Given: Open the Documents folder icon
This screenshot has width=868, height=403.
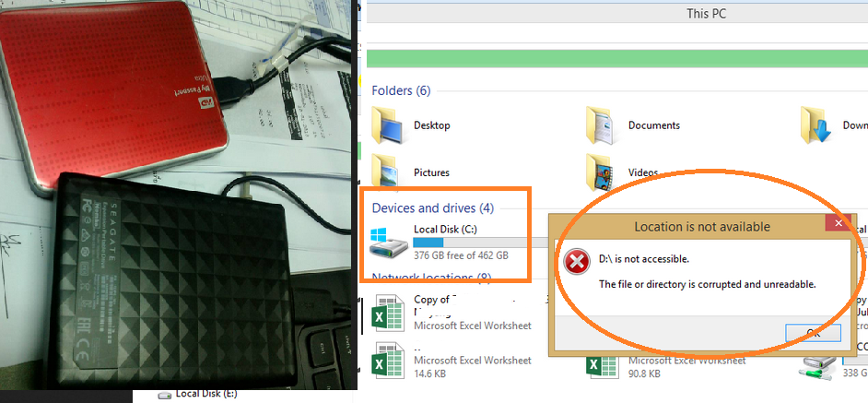Looking at the screenshot, I should click(x=602, y=124).
